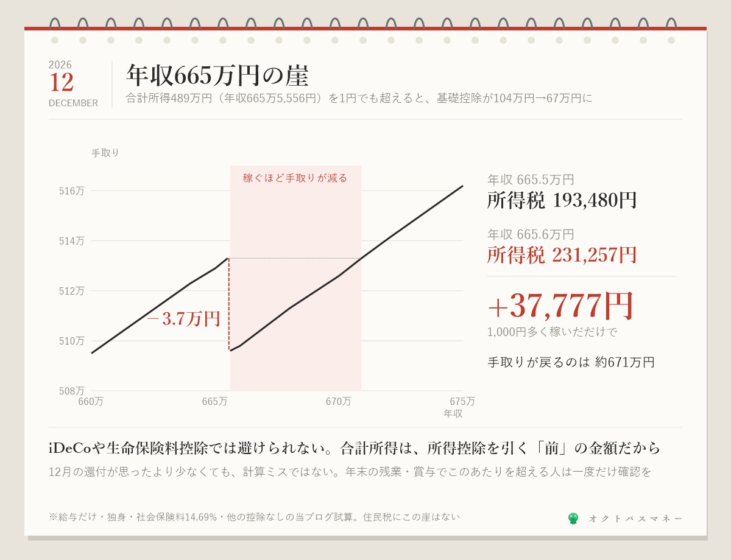
Task: Click the DECEMBER month label
Action: coord(73,103)
